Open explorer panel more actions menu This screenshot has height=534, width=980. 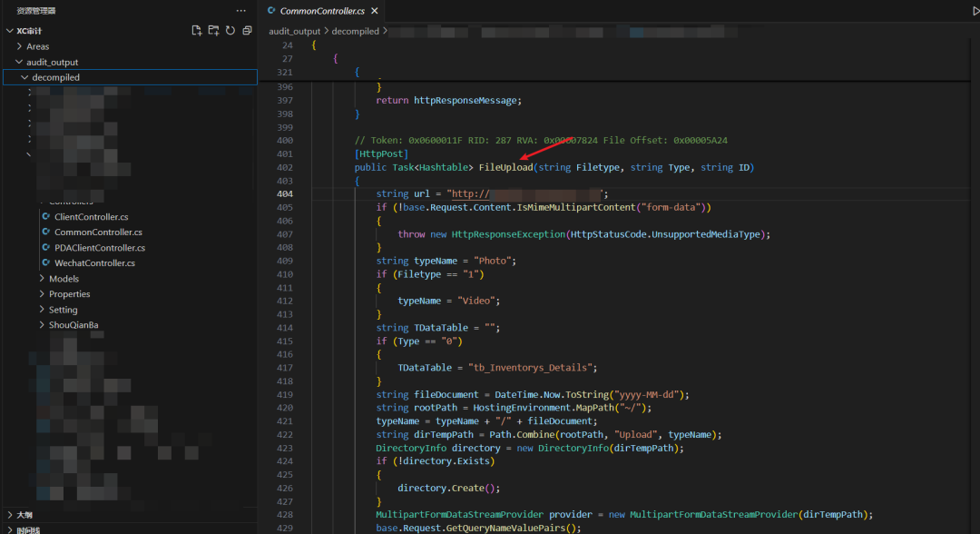(240, 11)
